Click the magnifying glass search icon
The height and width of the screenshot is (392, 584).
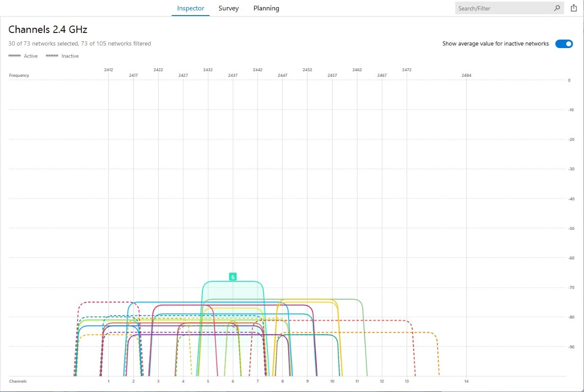[557, 8]
